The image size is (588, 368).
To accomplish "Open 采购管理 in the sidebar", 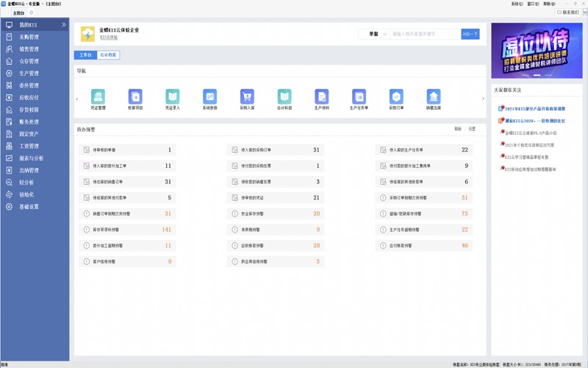I will [x=29, y=37].
